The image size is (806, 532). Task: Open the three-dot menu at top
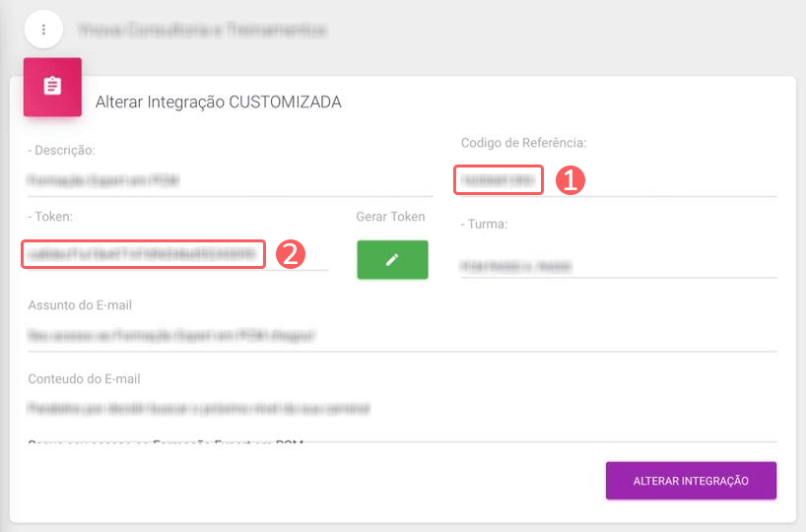[x=43, y=30]
